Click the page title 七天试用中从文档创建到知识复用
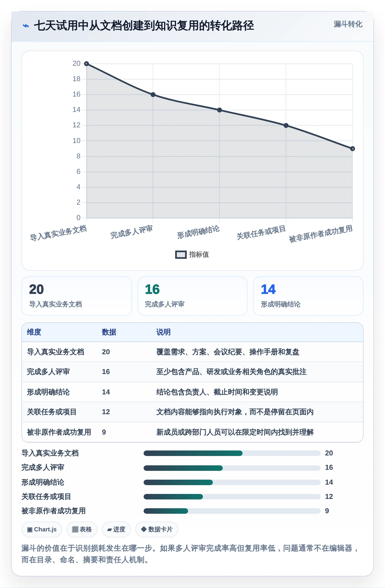 [x=144, y=26]
